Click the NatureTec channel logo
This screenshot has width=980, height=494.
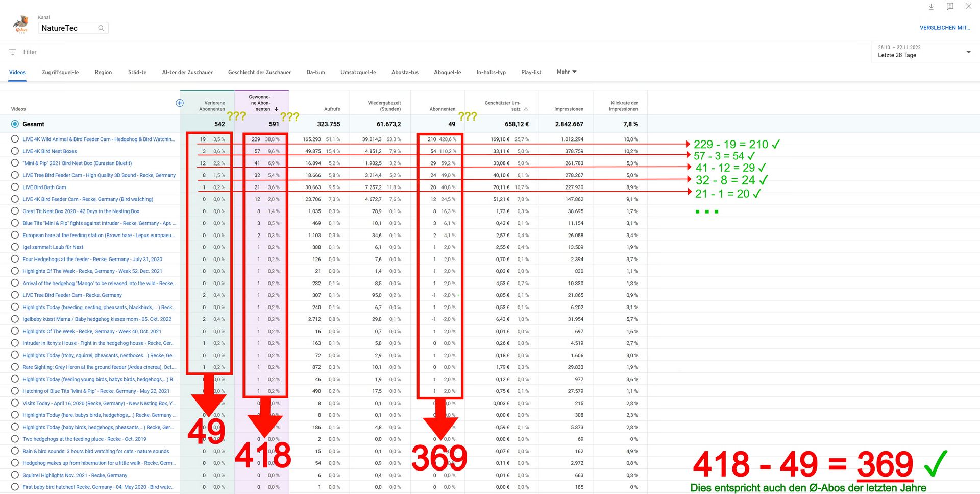(x=20, y=24)
